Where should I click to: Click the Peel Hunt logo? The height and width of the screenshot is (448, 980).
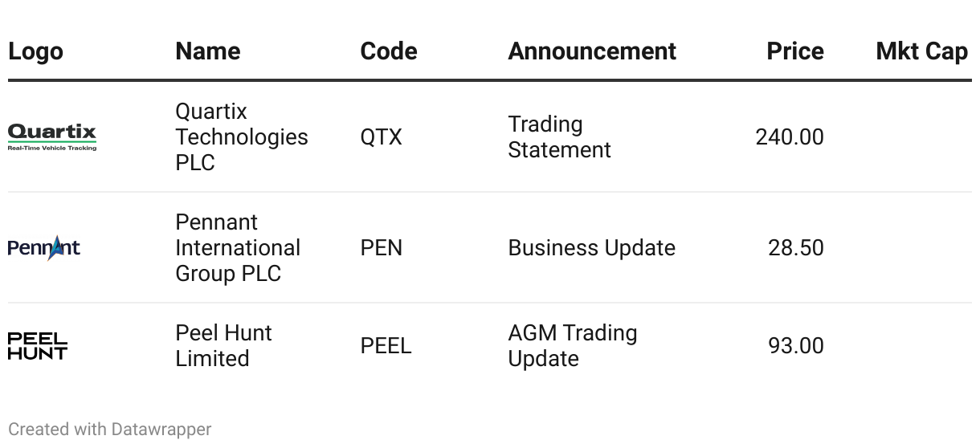point(38,346)
